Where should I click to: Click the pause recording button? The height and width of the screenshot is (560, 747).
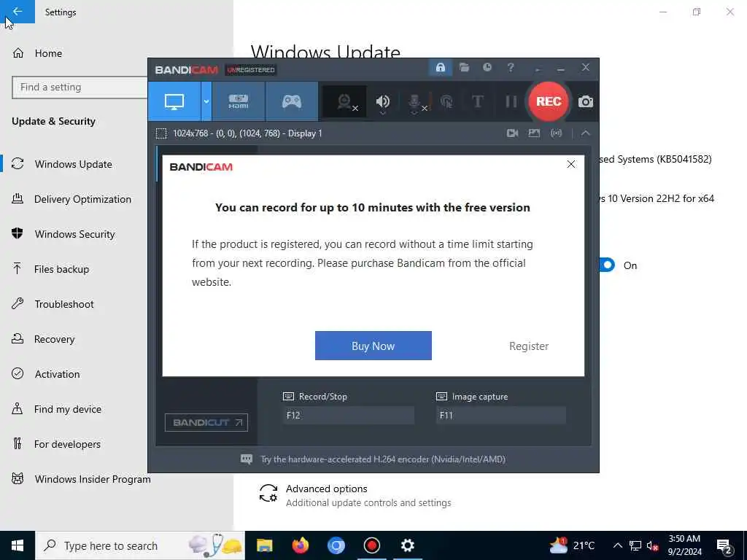point(511,101)
